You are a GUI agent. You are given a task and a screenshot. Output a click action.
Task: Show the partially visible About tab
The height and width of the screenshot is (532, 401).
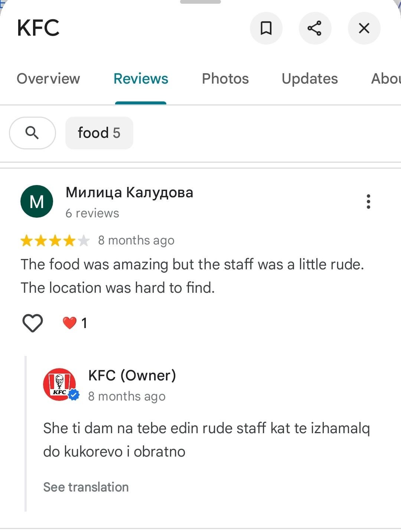pyautogui.click(x=386, y=79)
